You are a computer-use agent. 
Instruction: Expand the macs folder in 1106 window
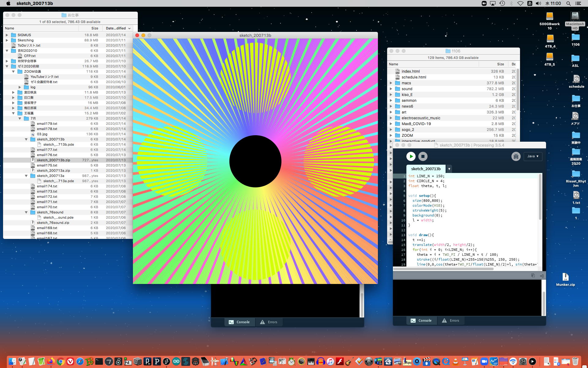click(391, 83)
